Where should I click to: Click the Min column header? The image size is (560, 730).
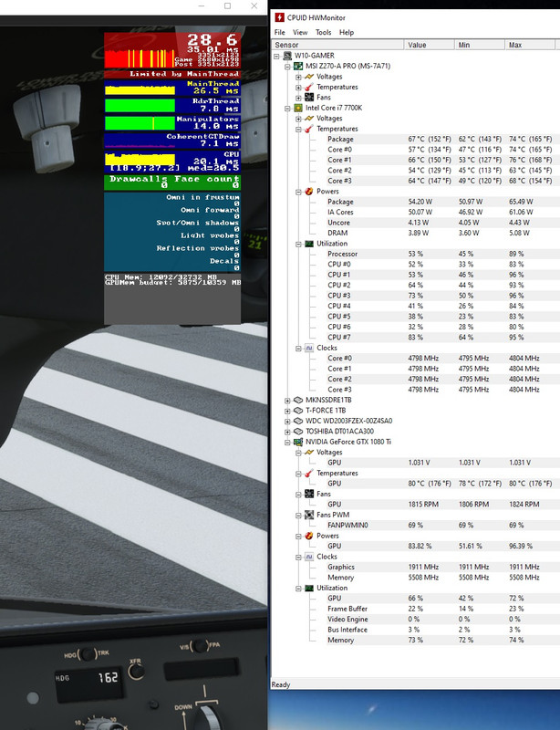tap(480, 45)
